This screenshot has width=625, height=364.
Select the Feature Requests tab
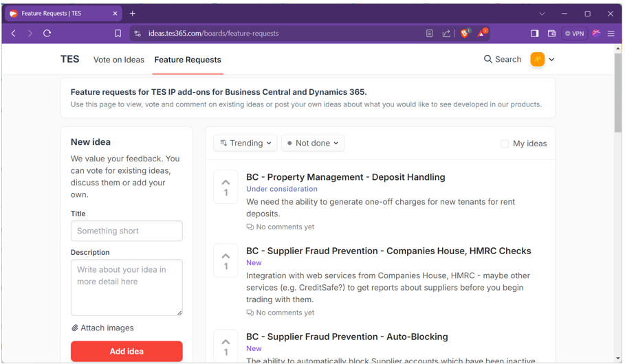point(188,60)
